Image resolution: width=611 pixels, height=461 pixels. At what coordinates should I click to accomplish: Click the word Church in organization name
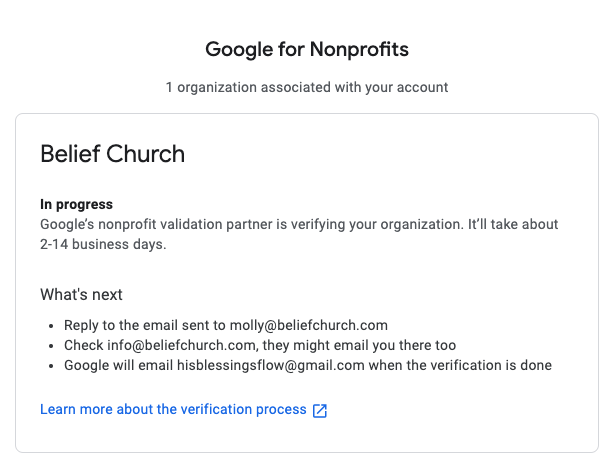click(146, 154)
